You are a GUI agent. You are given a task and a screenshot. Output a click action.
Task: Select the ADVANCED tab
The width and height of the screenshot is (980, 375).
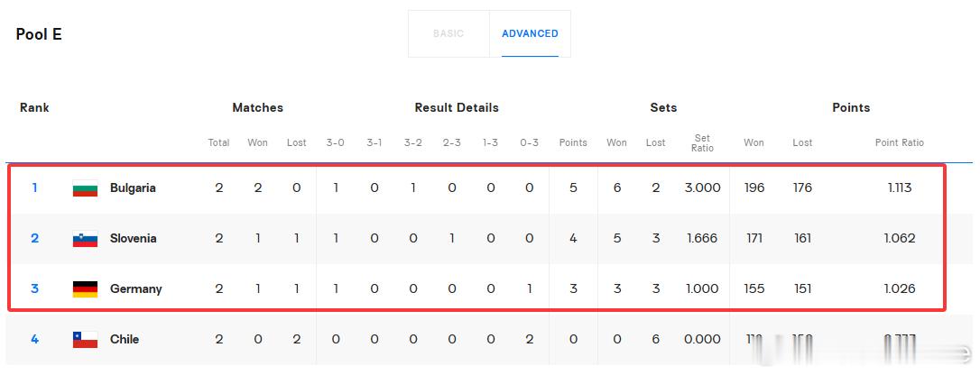click(x=530, y=33)
